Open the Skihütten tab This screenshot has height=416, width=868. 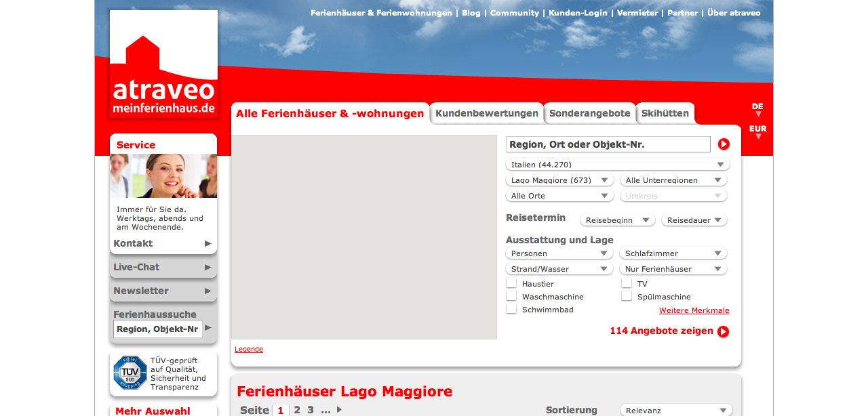665,114
